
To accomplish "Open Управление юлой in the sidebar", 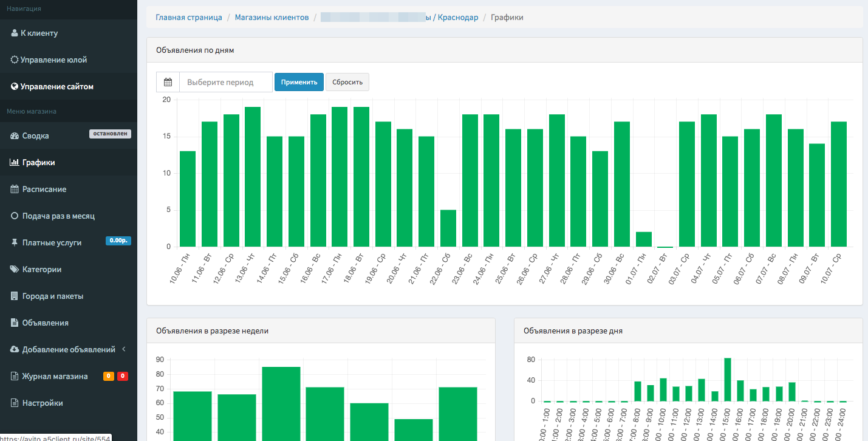I will point(69,60).
